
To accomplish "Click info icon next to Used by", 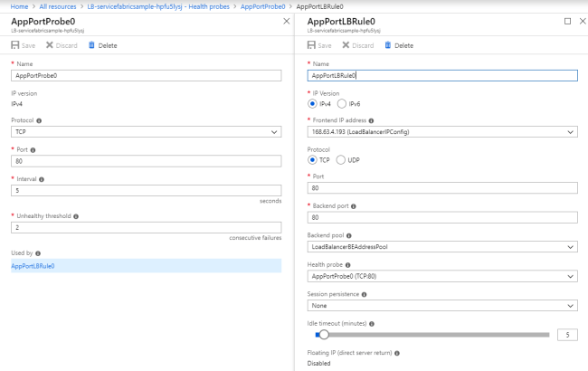I will tap(38, 253).
